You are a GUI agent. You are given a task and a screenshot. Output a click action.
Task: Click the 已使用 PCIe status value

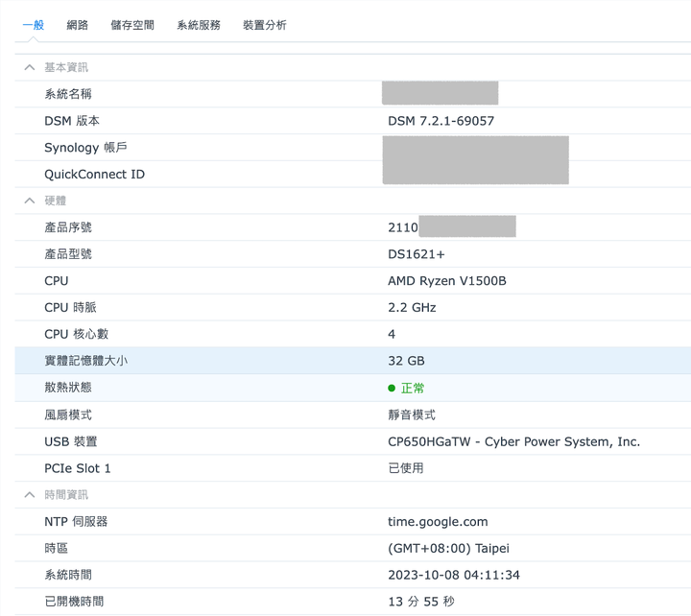click(x=406, y=468)
